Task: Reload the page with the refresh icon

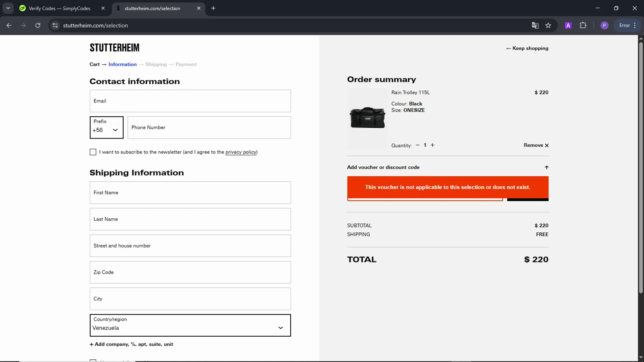Action: pyautogui.click(x=38, y=25)
